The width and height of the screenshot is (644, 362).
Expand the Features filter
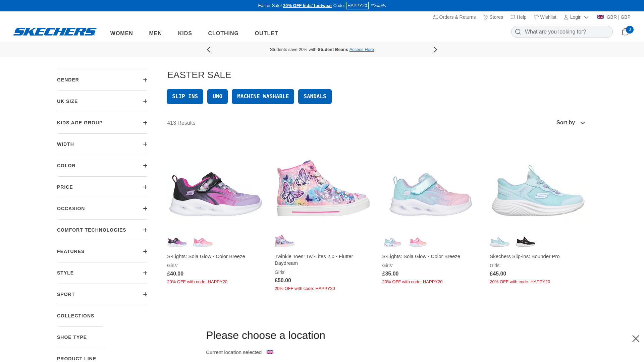tap(102, 251)
